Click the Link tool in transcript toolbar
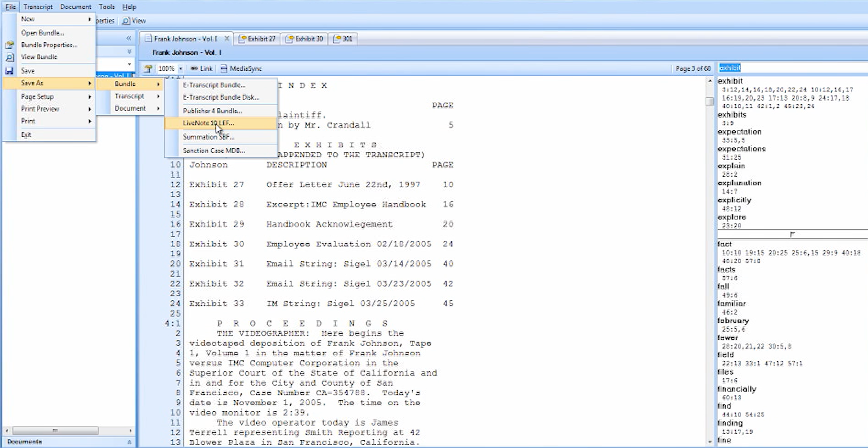Viewport: 868px width, 448px height. pyautogui.click(x=202, y=68)
